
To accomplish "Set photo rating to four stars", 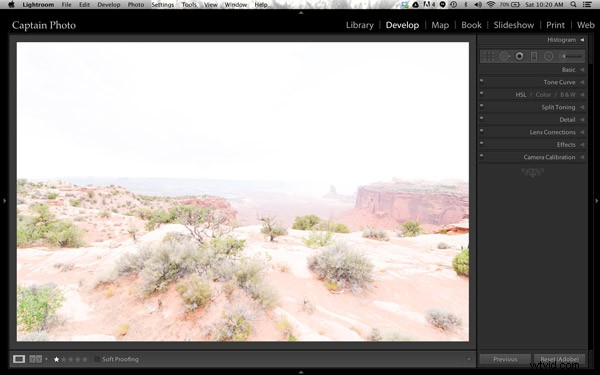I will pyautogui.click(x=78, y=359).
